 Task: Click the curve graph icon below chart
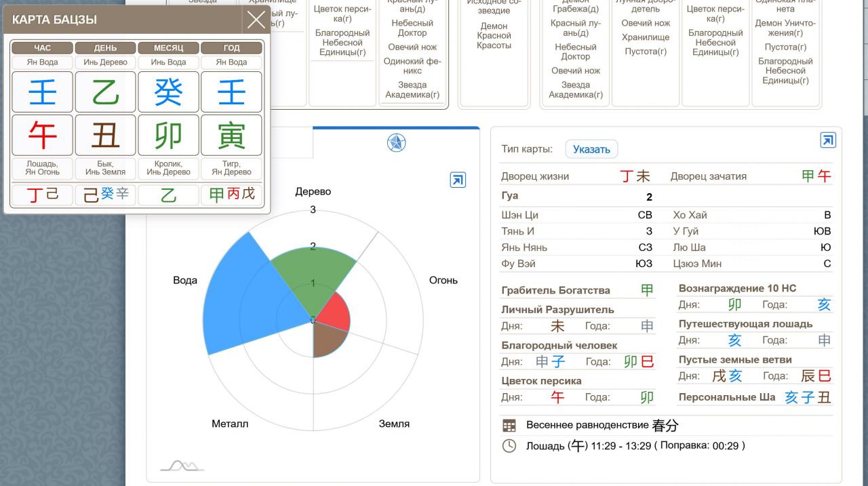[x=182, y=466]
